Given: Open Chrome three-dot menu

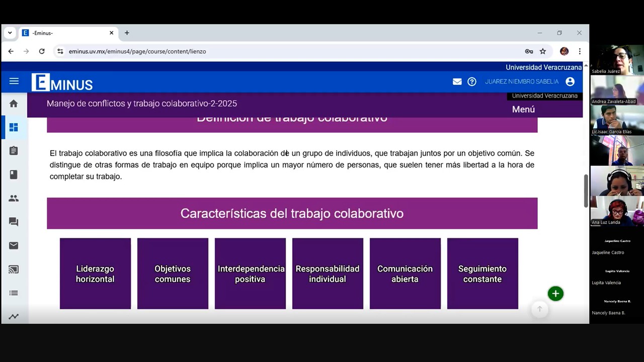Looking at the screenshot, I should (x=580, y=51).
